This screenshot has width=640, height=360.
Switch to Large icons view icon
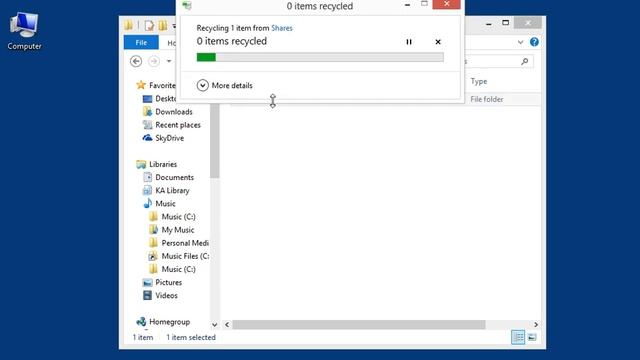[532, 337]
